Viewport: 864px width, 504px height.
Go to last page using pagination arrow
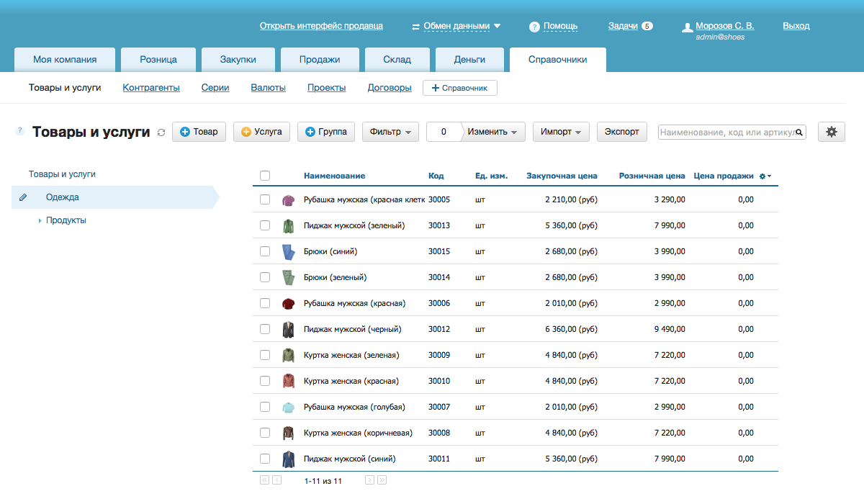coord(382,480)
